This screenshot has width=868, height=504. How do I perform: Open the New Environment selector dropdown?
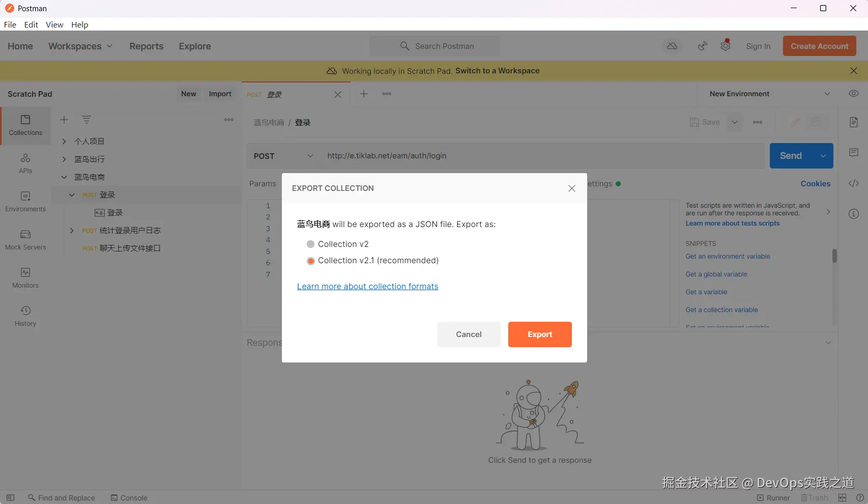pos(770,94)
